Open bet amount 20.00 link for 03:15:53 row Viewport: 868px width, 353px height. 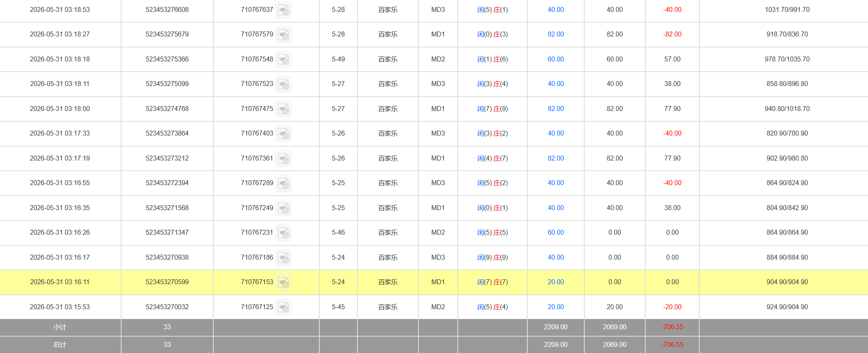pyautogui.click(x=556, y=307)
